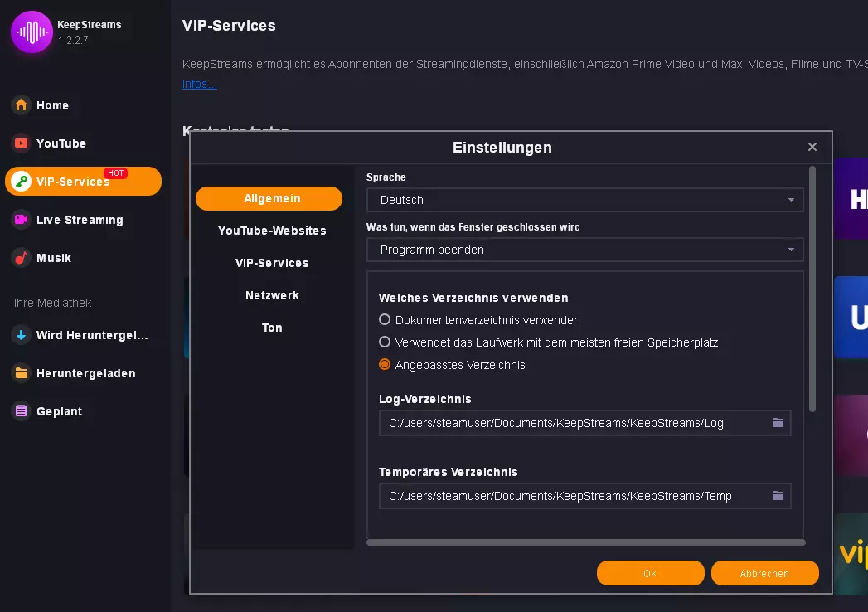The image size is (868, 612).
Task: Cancel with Abbrechen button
Action: 764,573
